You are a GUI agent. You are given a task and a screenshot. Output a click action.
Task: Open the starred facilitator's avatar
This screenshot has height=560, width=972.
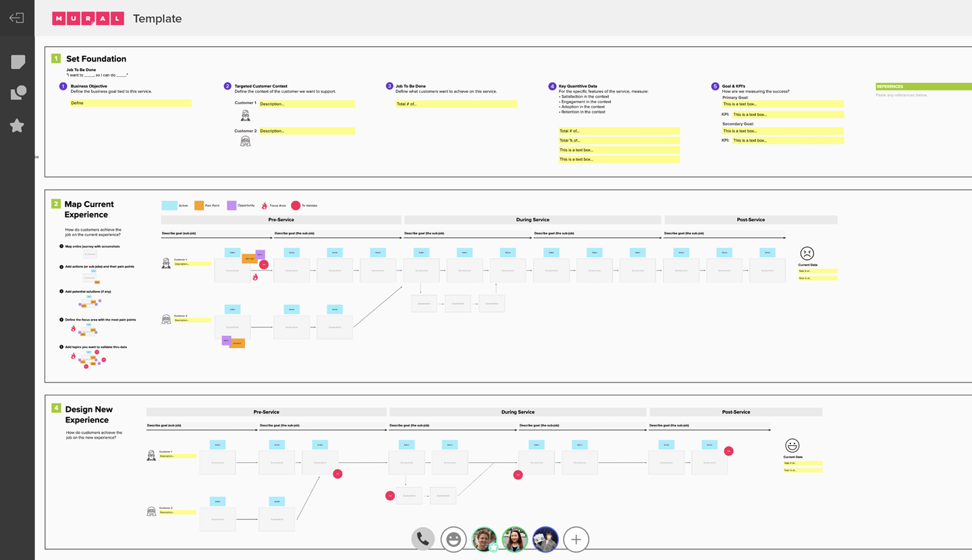point(484,539)
